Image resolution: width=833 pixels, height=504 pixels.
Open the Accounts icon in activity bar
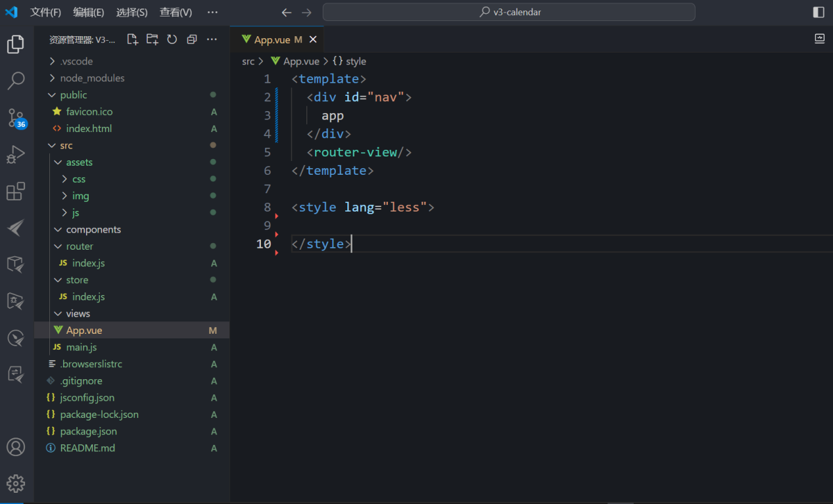(x=16, y=447)
